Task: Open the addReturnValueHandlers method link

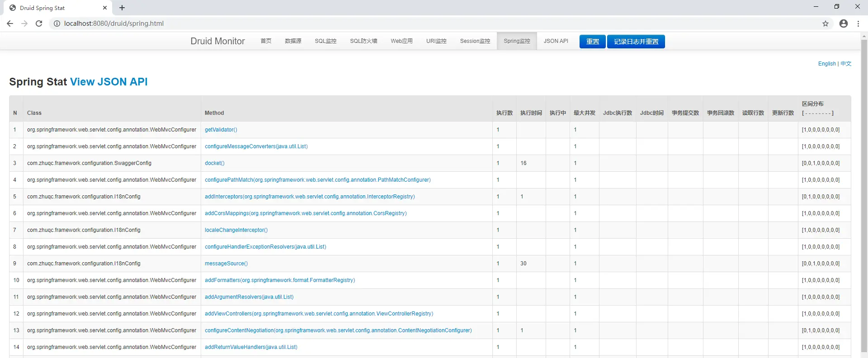Action: (251, 347)
